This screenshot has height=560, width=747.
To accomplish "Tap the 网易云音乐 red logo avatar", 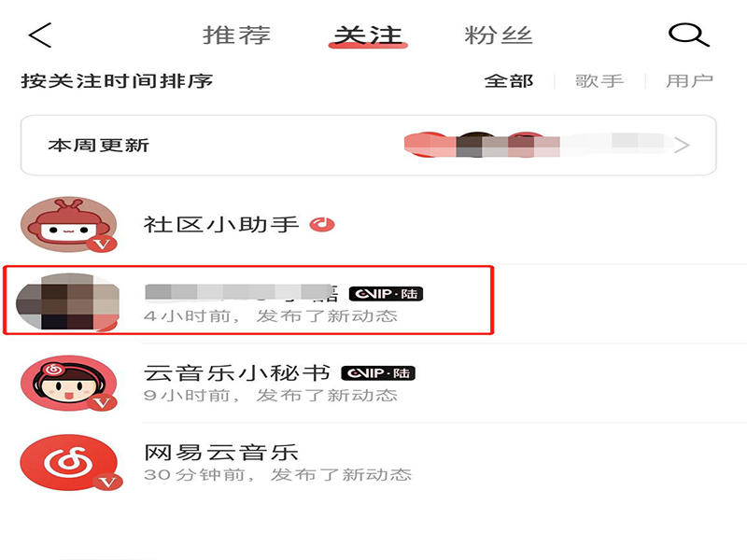I will click(x=68, y=463).
